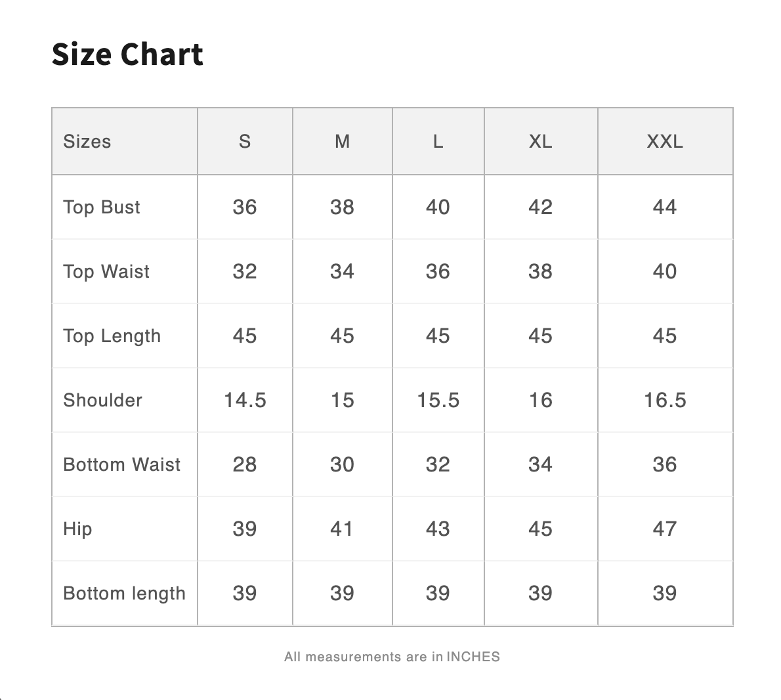Select the Hip value 43 for L
Screen dimensions: 781x700
[x=438, y=529]
